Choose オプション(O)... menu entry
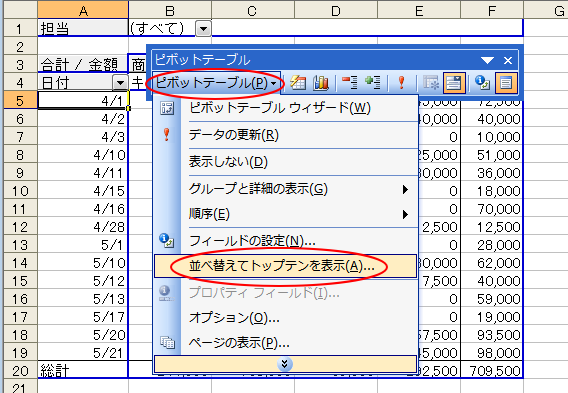 [285, 318]
